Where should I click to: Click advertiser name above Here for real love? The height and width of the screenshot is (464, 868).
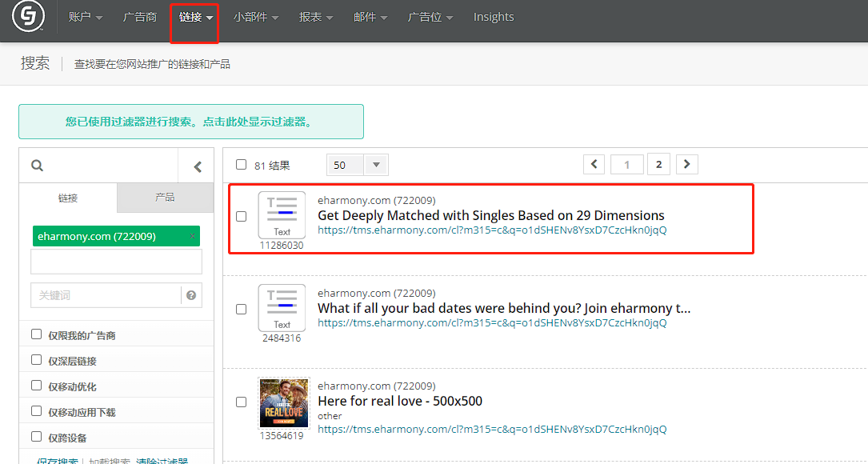pyautogui.click(x=377, y=386)
